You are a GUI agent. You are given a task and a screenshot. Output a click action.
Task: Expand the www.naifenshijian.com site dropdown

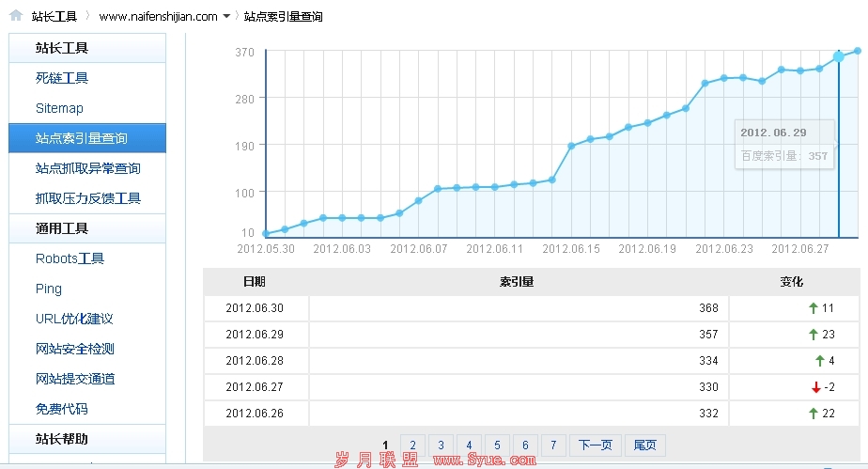point(226,17)
